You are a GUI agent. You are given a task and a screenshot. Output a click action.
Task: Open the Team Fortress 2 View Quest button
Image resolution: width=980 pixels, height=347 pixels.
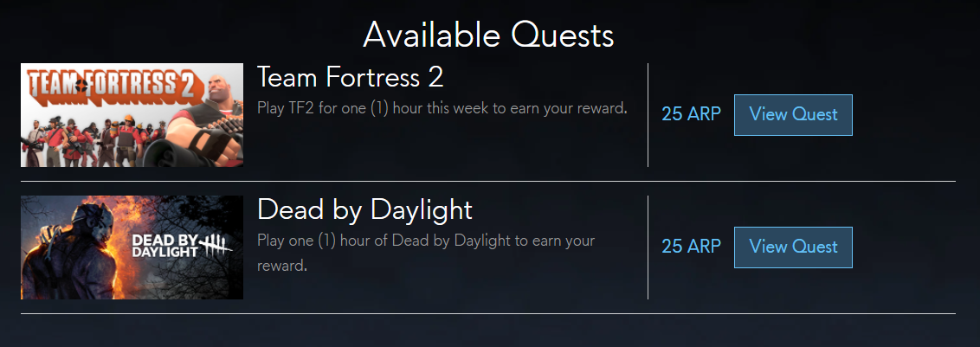click(792, 115)
